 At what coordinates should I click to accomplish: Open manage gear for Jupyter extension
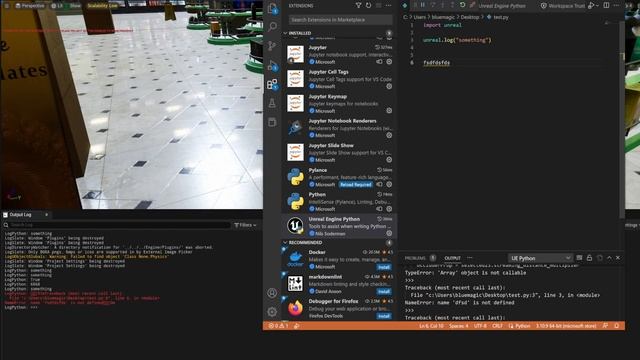pos(389,62)
